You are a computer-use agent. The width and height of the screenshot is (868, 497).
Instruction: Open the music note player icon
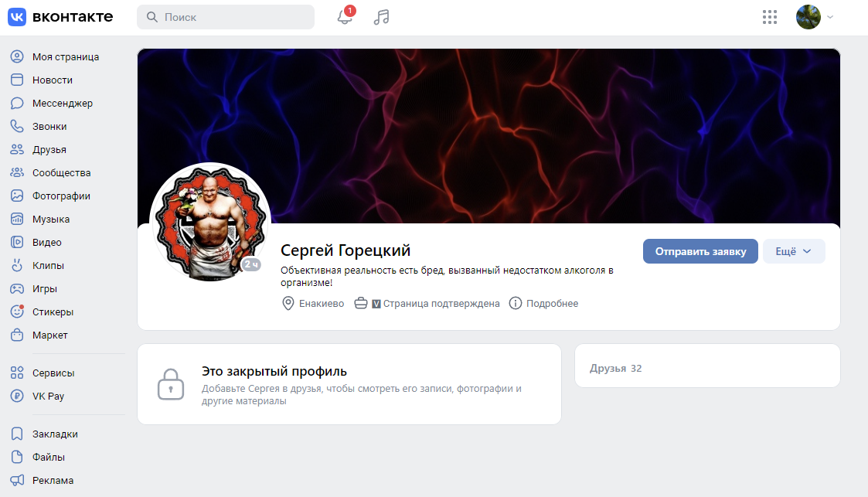tap(381, 17)
